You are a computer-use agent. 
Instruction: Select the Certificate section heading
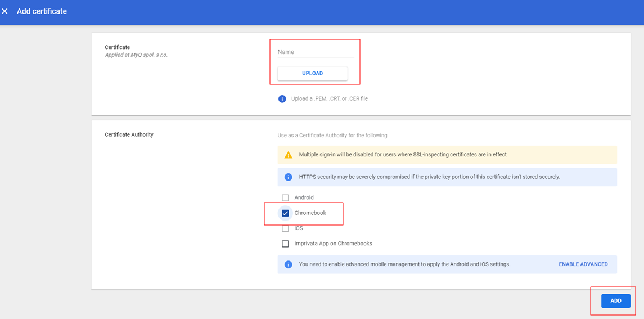tap(117, 47)
